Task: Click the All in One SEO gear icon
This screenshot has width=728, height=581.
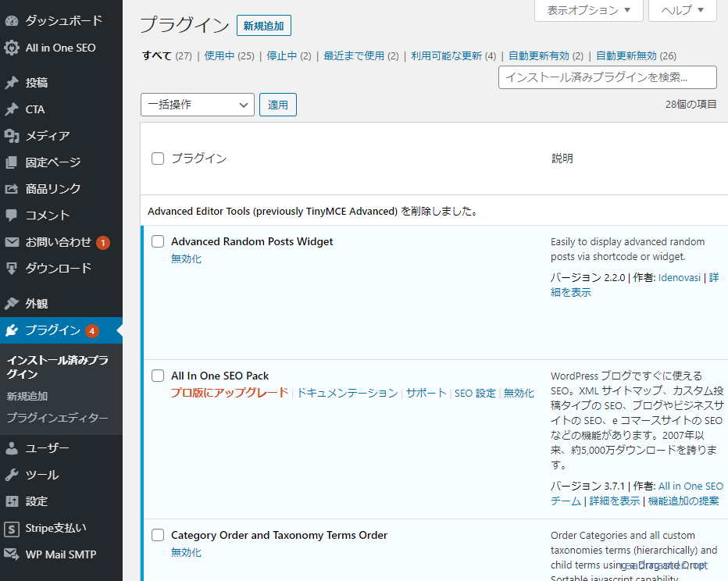Action: 12,48
